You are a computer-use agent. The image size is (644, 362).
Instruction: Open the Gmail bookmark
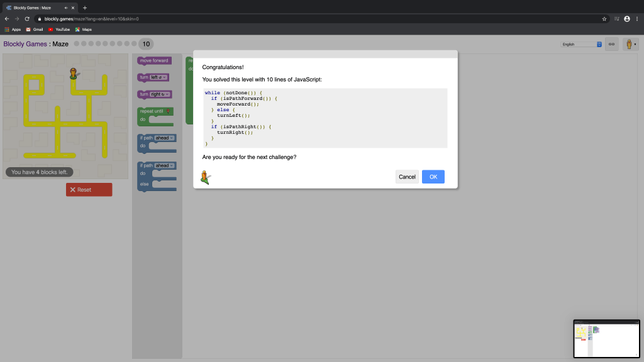(34, 30)
